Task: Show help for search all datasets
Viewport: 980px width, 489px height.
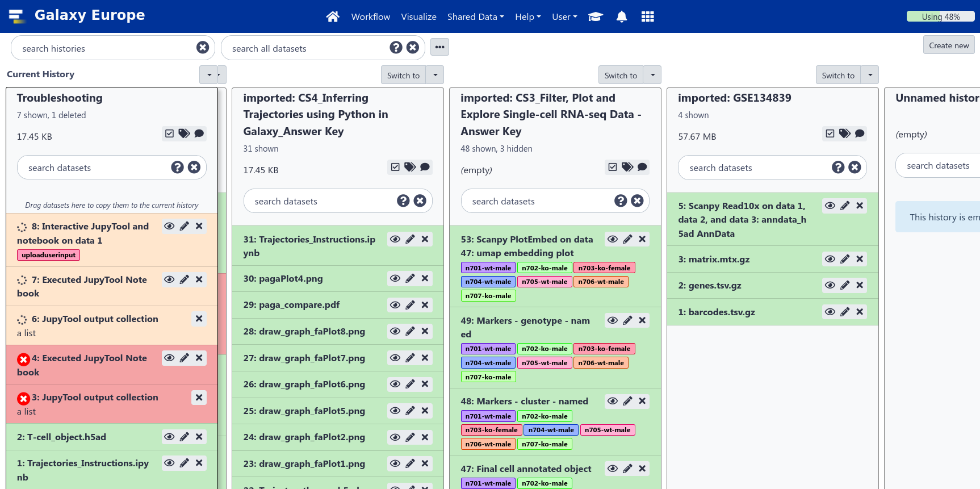Action: (x=396, y=48)
